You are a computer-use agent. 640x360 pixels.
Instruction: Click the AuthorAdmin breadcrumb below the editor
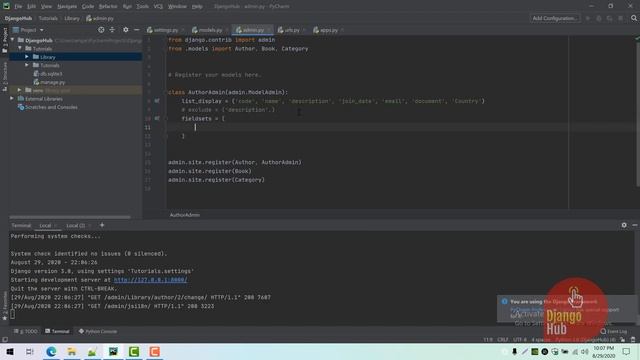point(185,215)
